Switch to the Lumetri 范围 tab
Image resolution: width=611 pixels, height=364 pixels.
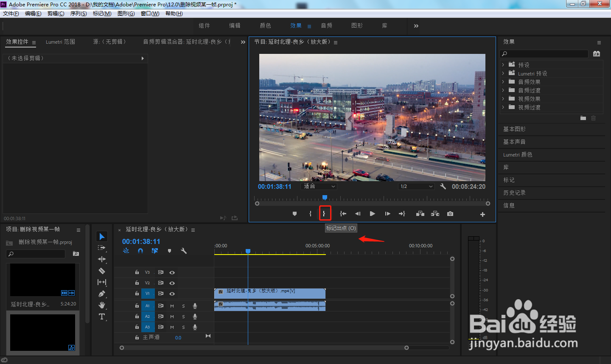(60, 42)
